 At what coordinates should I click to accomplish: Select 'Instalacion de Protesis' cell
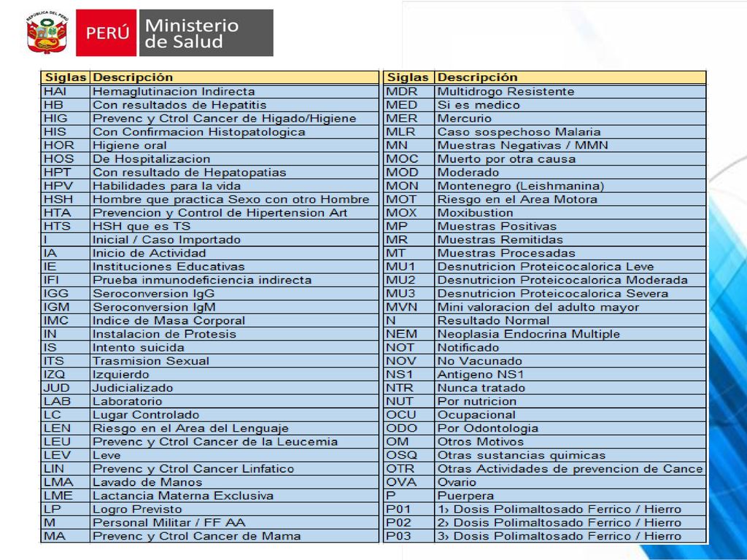point(234,334)
